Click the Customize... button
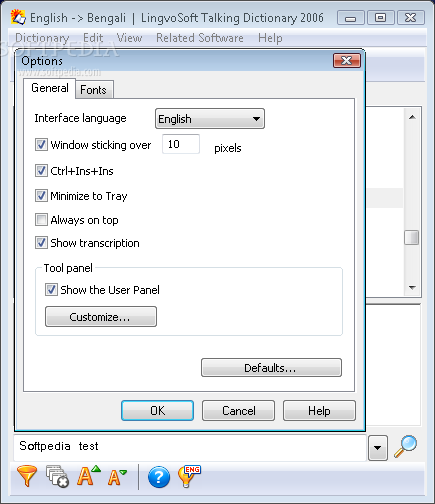The width and height of the screenshot is (435, 504). pos(101,317)
